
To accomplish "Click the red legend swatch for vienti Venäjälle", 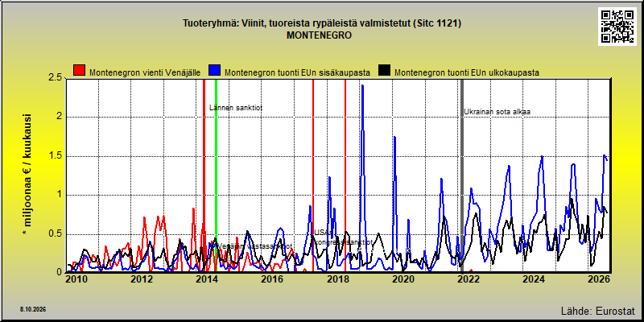I will click(x=79, y=70).
